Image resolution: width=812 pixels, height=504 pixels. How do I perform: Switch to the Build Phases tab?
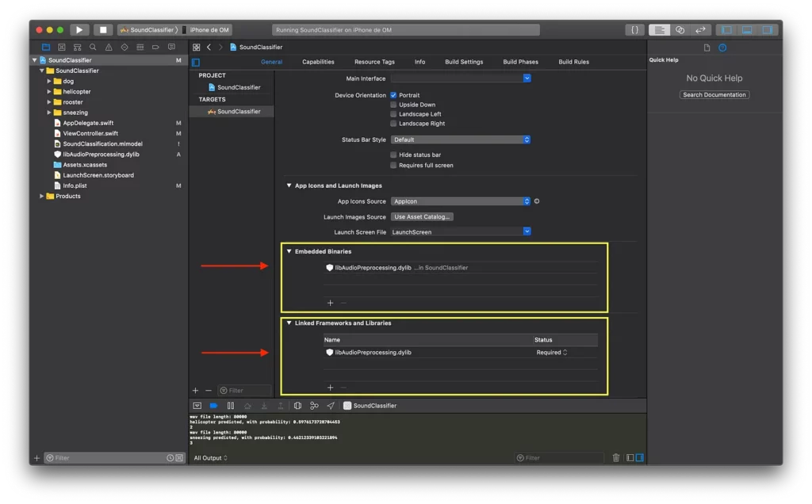(520, 62)
